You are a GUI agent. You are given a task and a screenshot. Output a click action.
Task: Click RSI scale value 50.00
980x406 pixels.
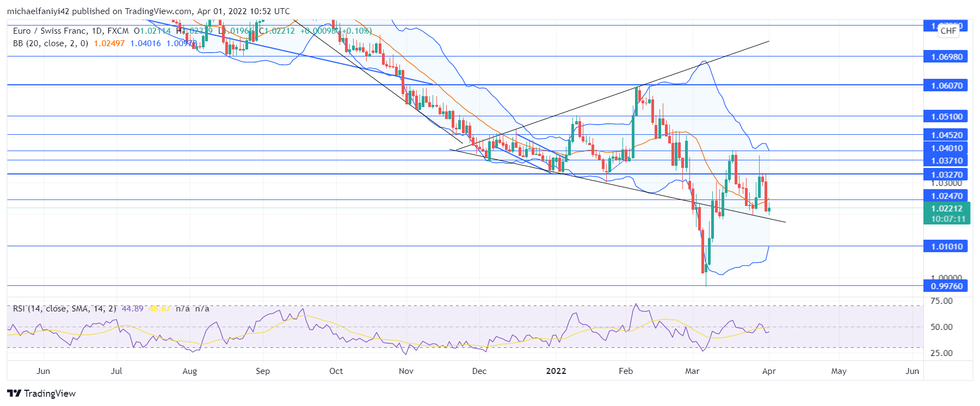[x=941, y=327]
